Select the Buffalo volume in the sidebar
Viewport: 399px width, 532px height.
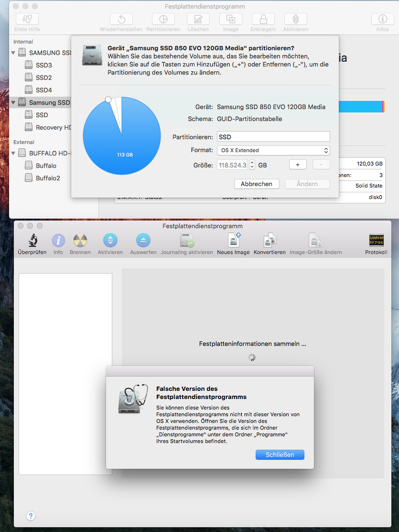[x=46, y=166]
